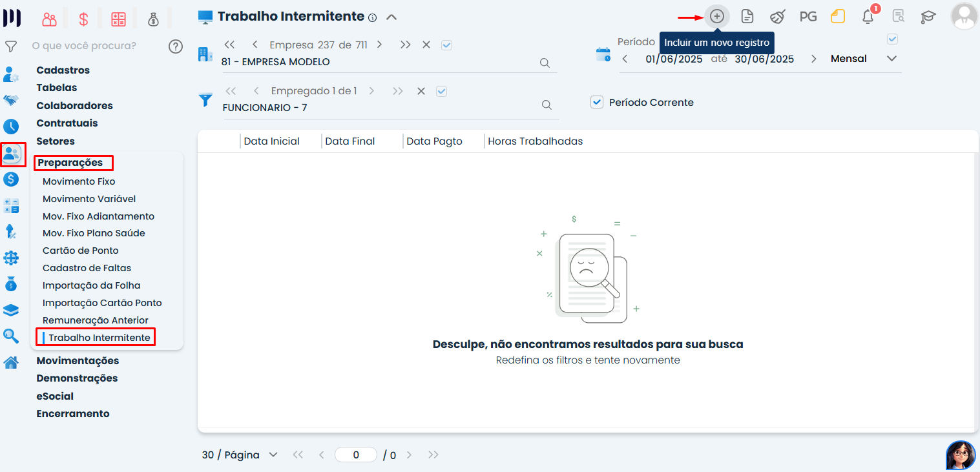The width and height of the screenshot is (980, 472).
Task: Open the notifications bell icon
Action: [x=868, y=17]
